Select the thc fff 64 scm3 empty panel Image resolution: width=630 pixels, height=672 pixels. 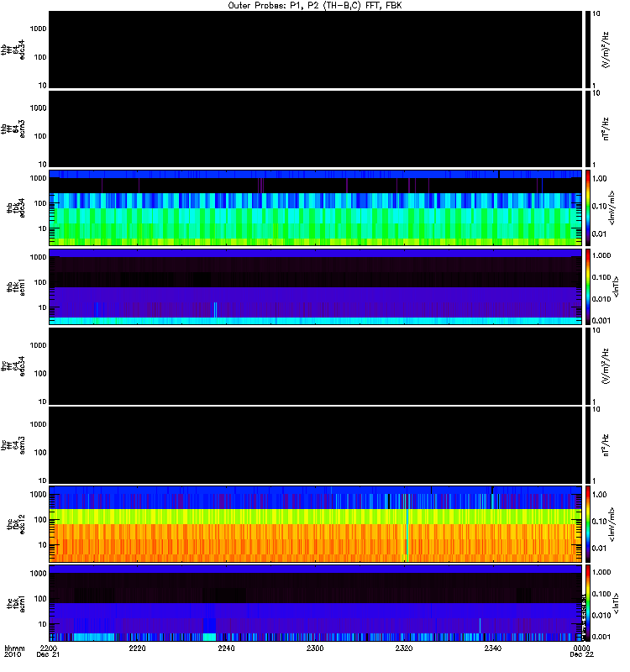[316, 445]
